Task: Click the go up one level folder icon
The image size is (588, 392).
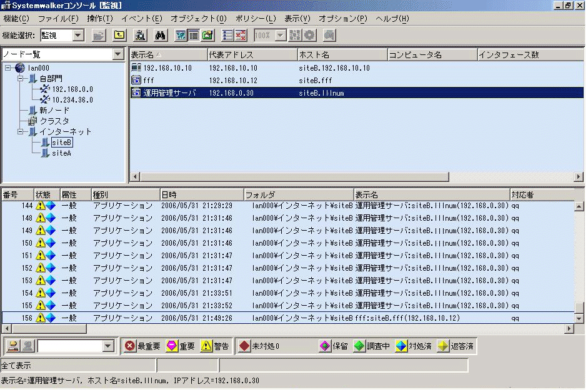Action: click(119, 36)
